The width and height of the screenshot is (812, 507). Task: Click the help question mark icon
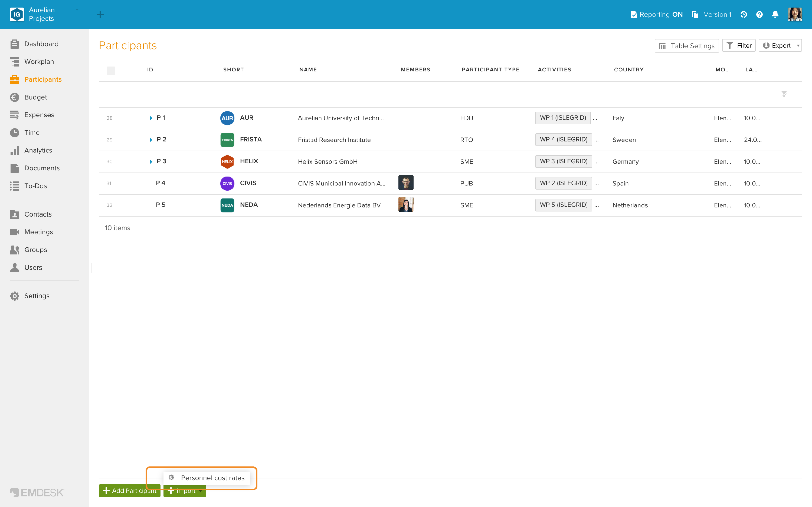[759, 14]
